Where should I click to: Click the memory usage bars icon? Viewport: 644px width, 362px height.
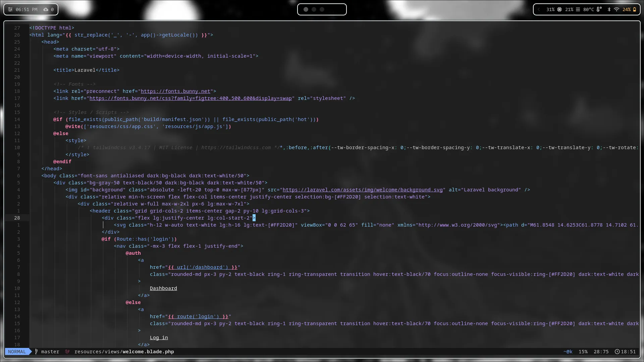tap(578, 9)
